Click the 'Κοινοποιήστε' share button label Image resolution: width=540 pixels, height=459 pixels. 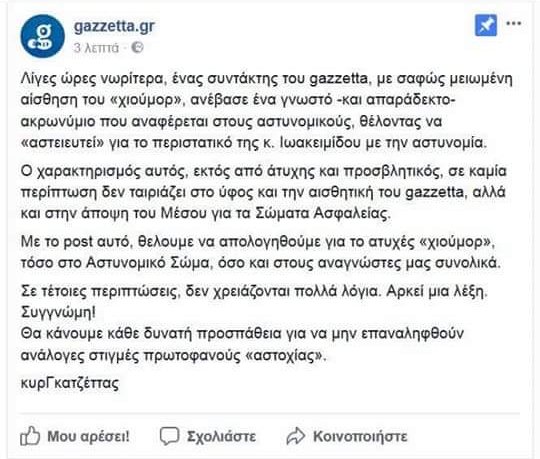tap(360, 436)
